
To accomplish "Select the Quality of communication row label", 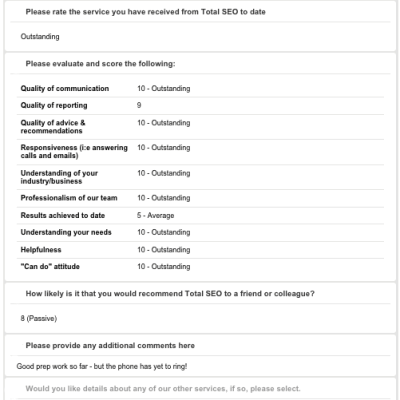I will tap(65, 88).
